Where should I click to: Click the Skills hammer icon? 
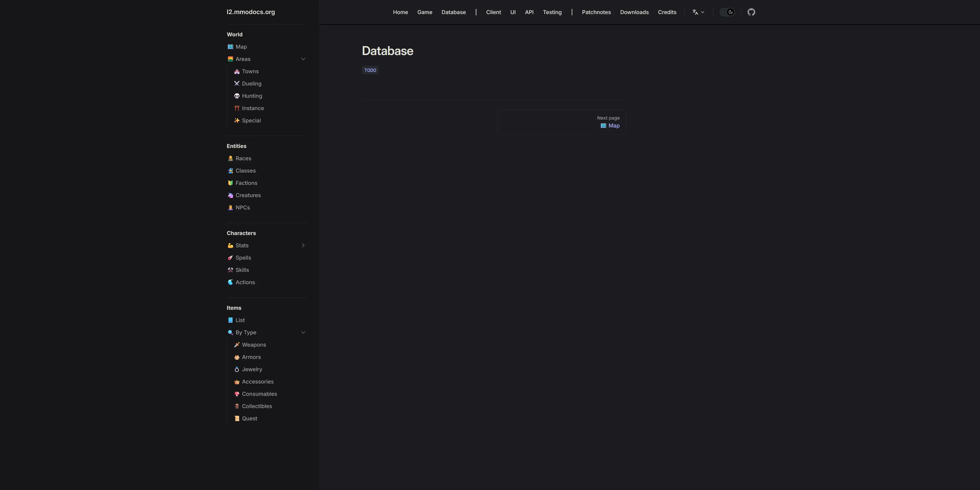tap(230, 270)
